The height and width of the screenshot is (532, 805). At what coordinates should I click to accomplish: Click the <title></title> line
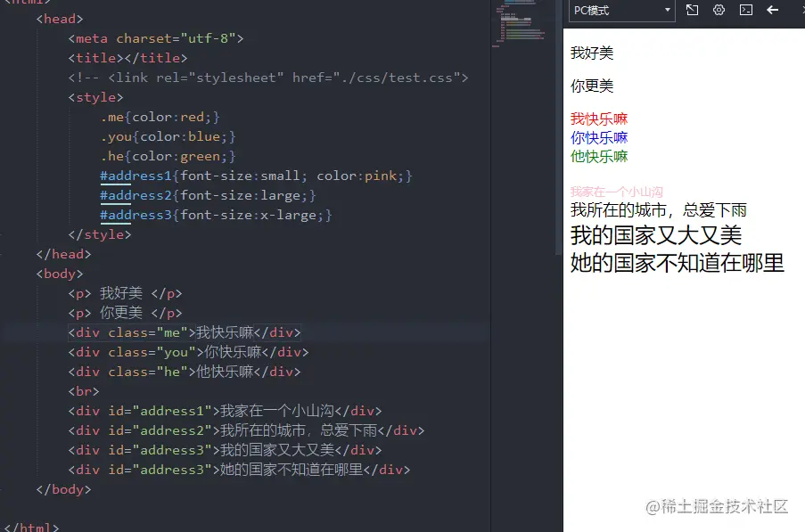click(127, 58)
